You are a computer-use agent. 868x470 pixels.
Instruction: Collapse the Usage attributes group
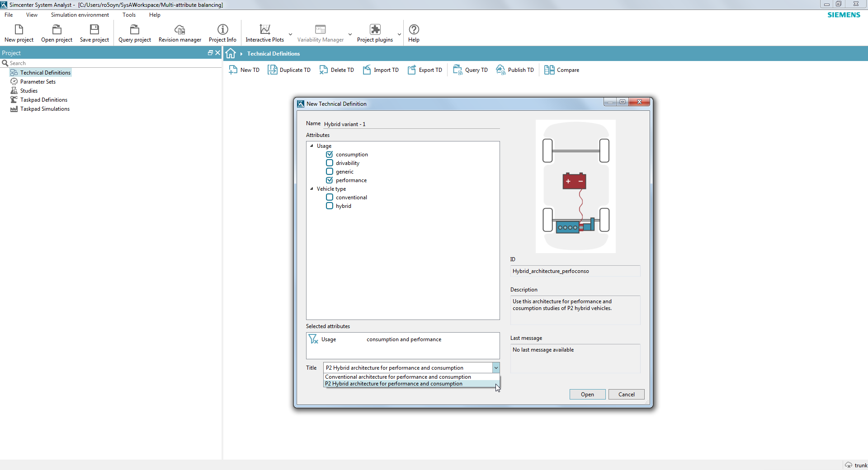click(x=311, y=146)
